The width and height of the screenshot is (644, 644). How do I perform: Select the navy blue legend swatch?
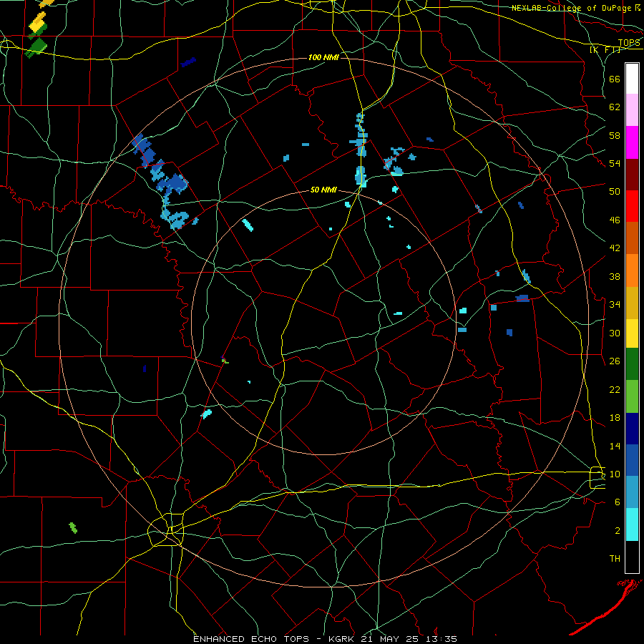click(632, 429)
